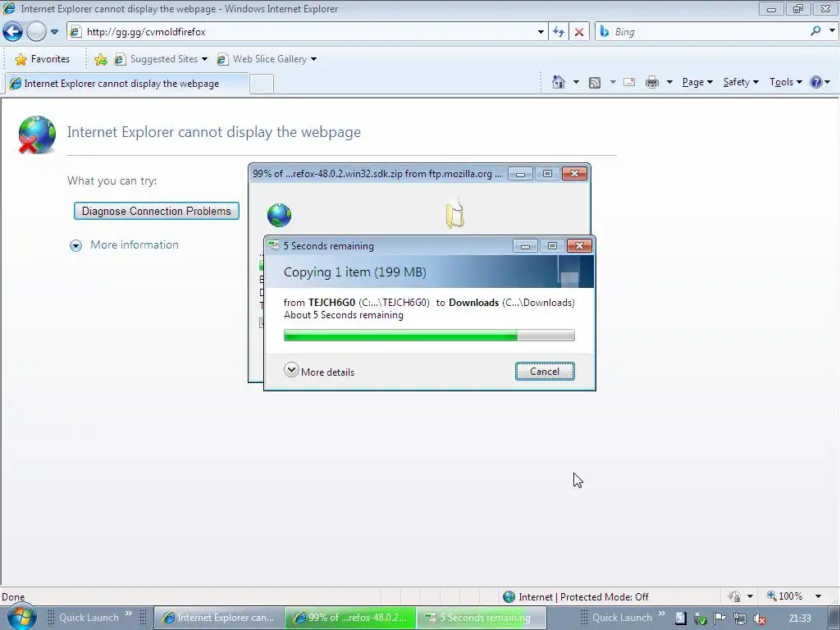The image size is (840, 630).
Task: Open the Safety menu
Action: 741,82
